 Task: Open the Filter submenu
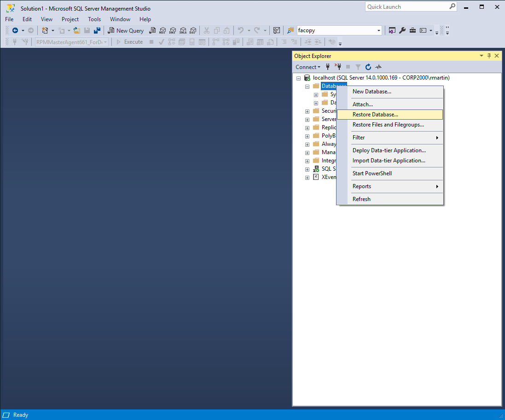pos(390,138)
